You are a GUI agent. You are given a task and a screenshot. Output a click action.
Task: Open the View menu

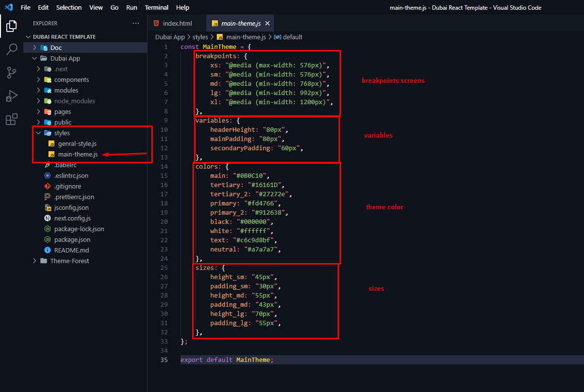[96, 7]
